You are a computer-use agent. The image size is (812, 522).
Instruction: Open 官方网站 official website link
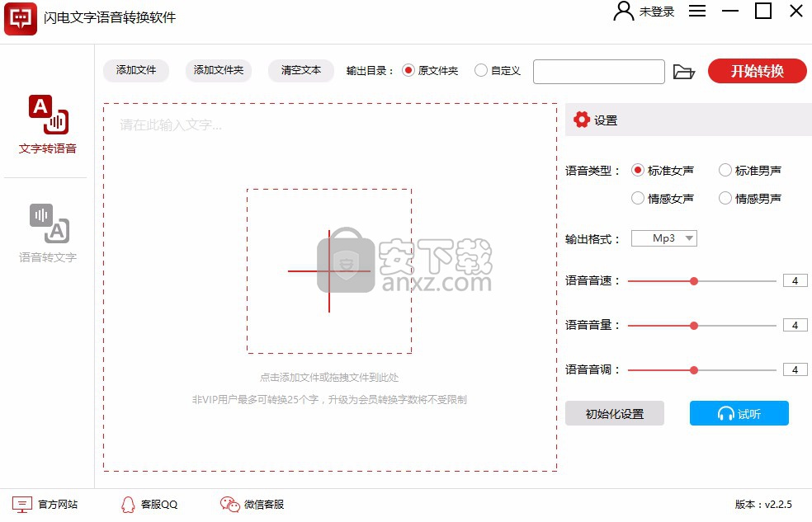coord(45,505)
